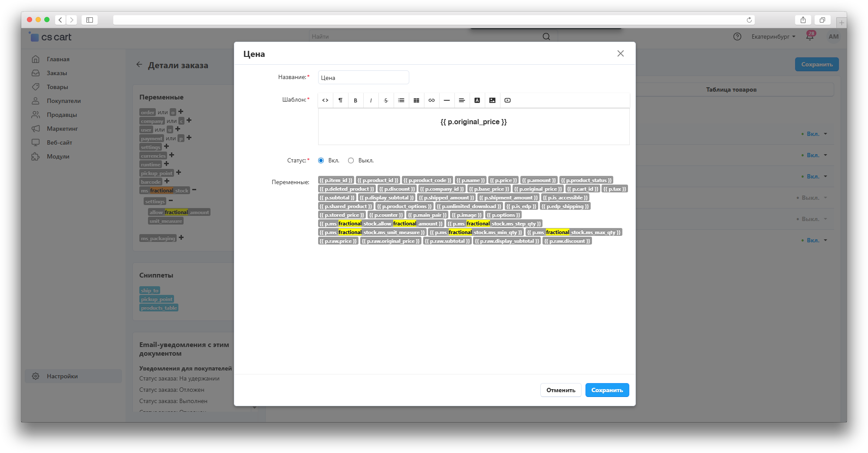
Task: Toggle bold formatting in the template editor
Action: 355,100
